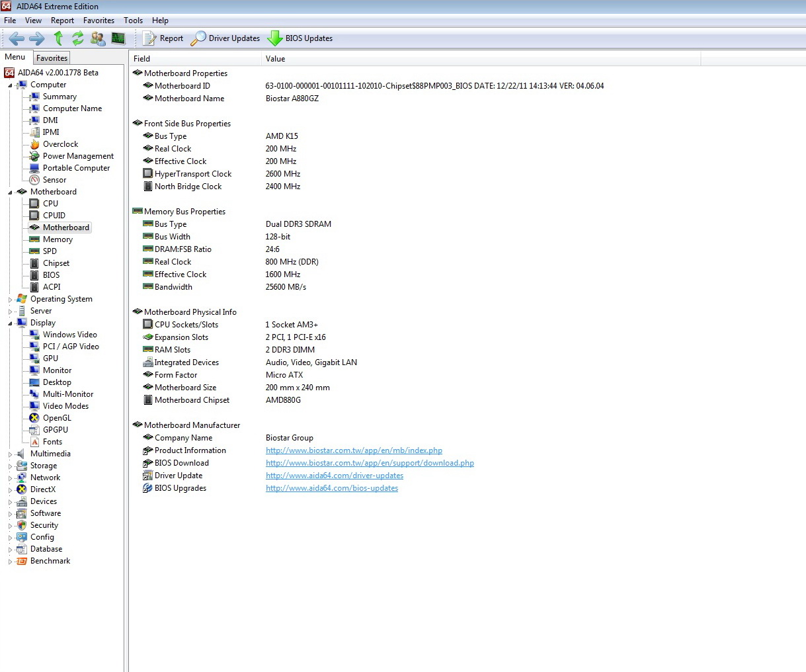Select the Overclock flame icon

coord(34,144)
